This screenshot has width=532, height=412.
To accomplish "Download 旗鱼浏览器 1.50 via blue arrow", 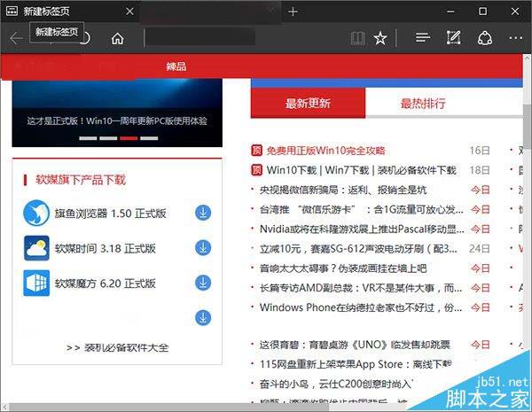I will 203,213.
